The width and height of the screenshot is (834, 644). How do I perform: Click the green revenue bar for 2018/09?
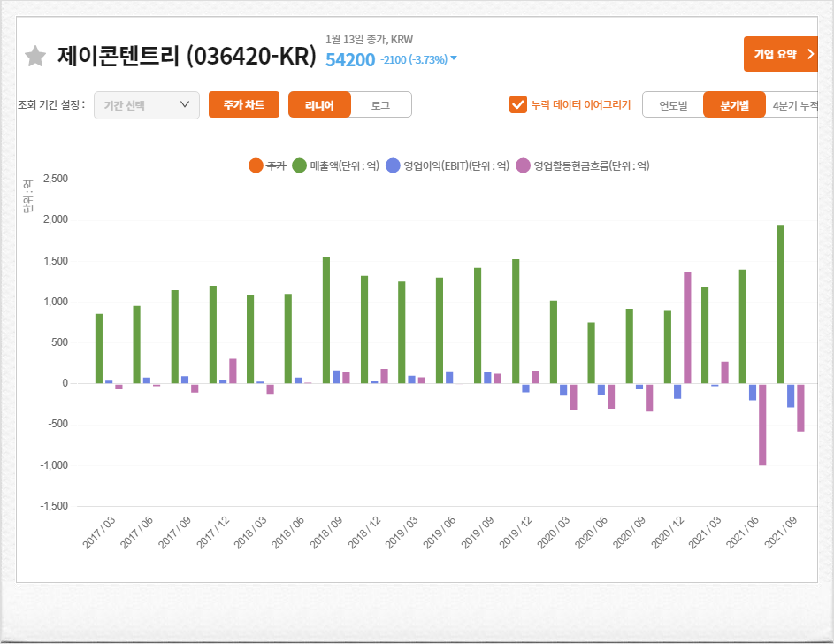[x=326, y=319]
